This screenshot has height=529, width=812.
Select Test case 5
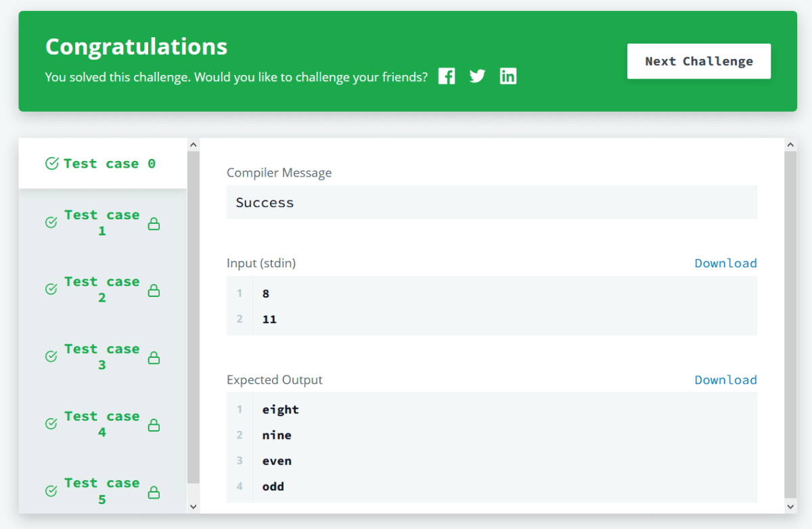pyautogui.click(x=101, y=491)
